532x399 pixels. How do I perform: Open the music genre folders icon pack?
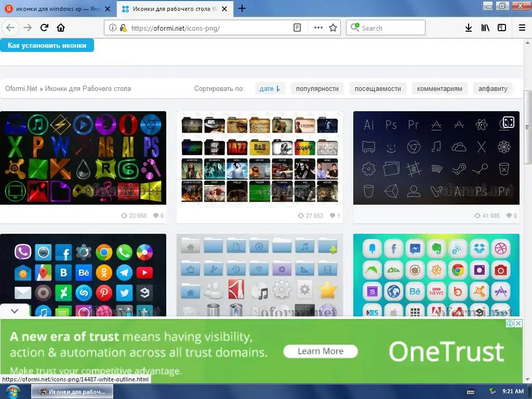click(x=260, y=158)
